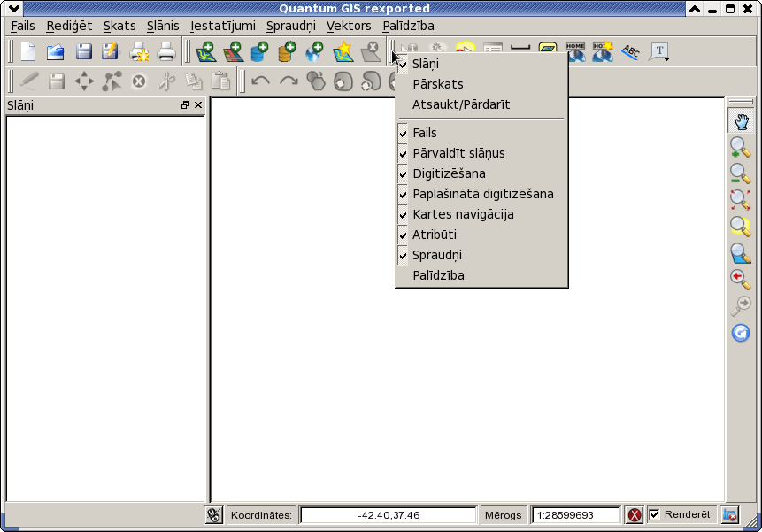The height and width of the screenshot is (532, 762).
Task: Open the ABC labeling tool
Action: pyautogui.click(x=631, y=51)
